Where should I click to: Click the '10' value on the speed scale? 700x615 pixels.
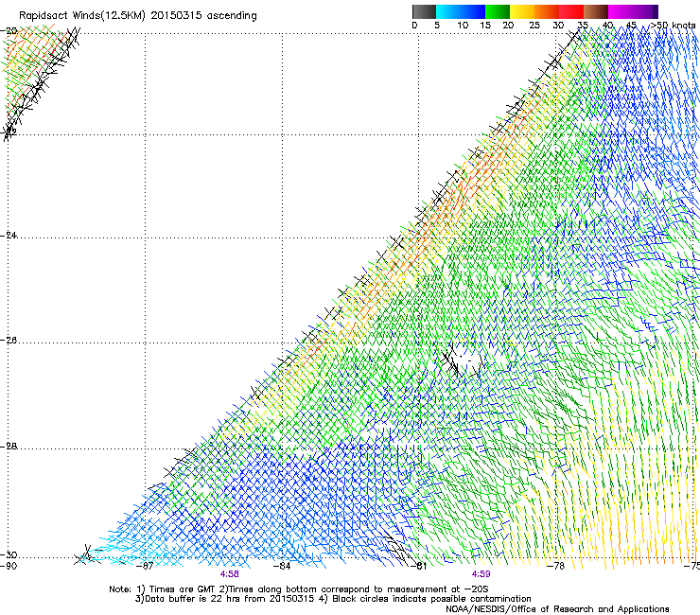[463, 26]
